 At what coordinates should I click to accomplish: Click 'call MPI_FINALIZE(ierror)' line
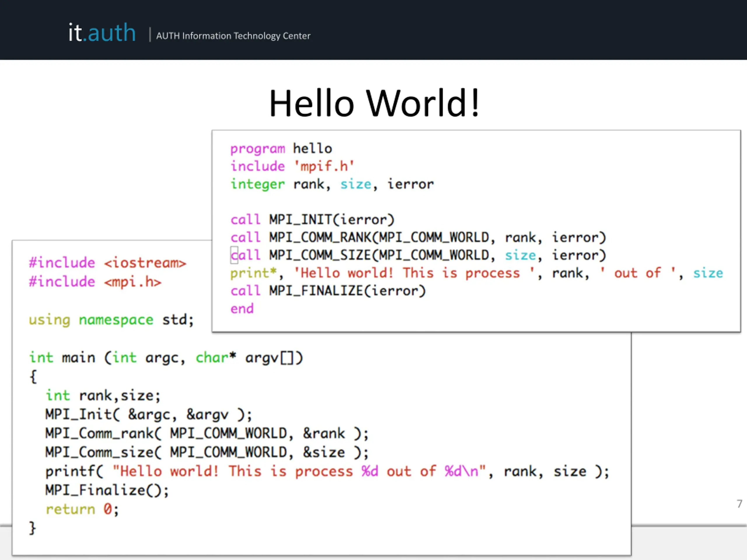(x=328, y=291)
